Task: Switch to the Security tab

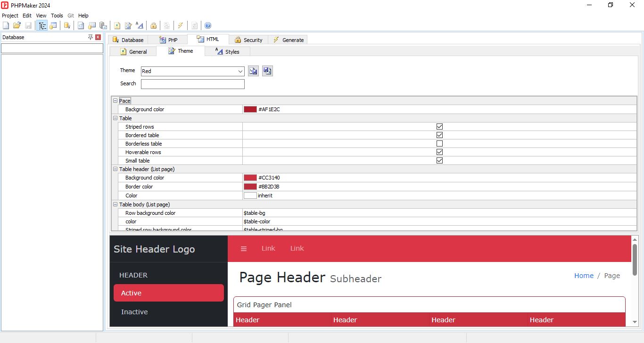Action: (248, 40)
